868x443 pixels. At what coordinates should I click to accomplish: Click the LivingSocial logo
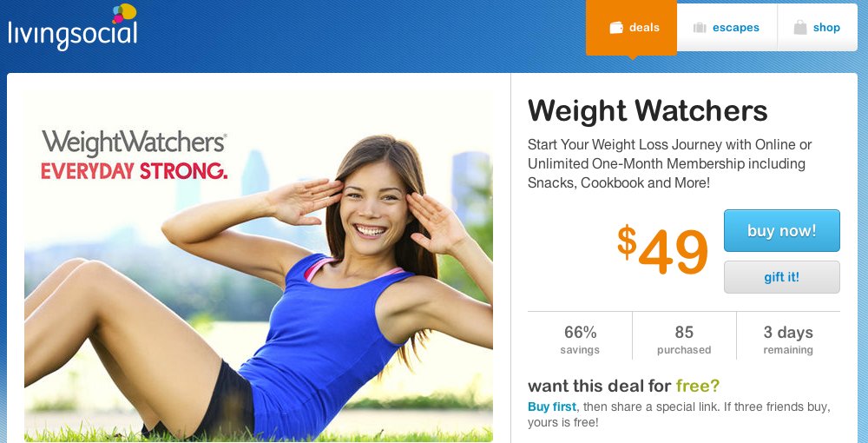click(73, 27)
